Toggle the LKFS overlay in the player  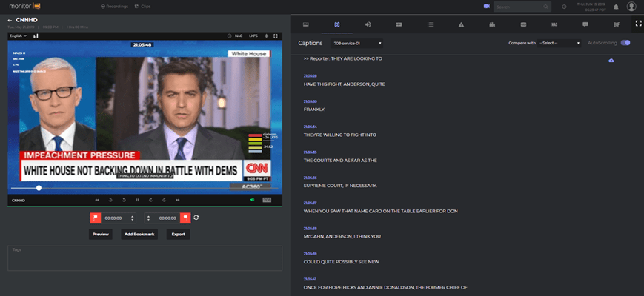253,36
